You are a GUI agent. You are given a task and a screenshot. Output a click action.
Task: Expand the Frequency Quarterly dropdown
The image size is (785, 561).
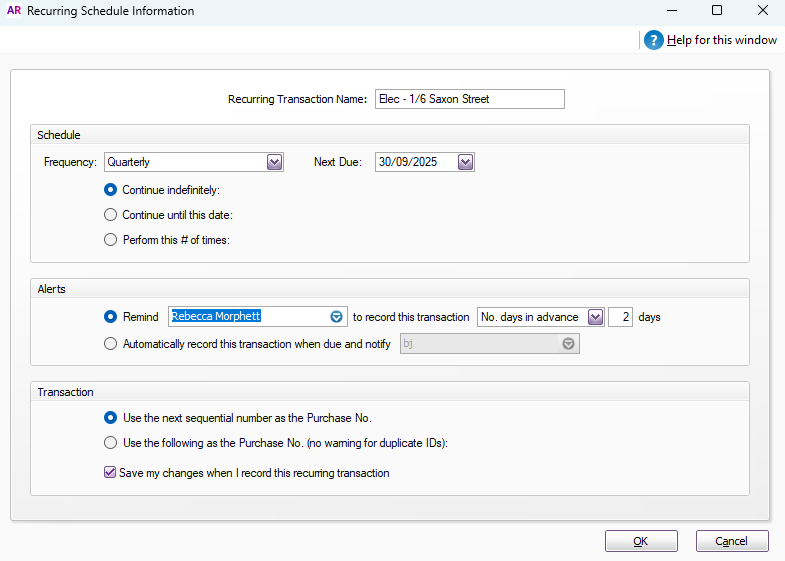[274, 162]
